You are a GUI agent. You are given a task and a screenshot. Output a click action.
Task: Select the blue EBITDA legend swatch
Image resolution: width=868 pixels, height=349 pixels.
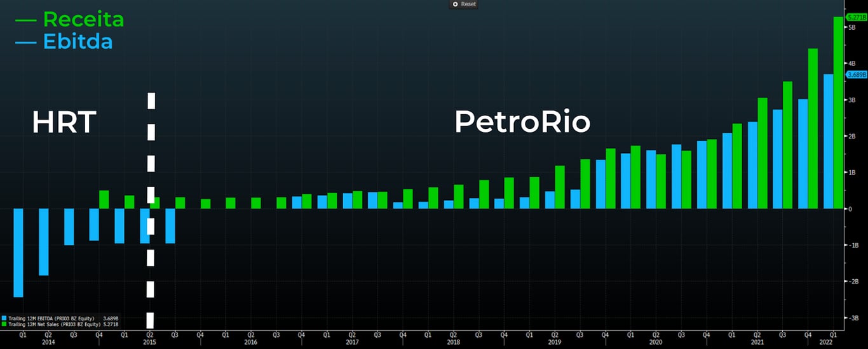tap(4, 317)
